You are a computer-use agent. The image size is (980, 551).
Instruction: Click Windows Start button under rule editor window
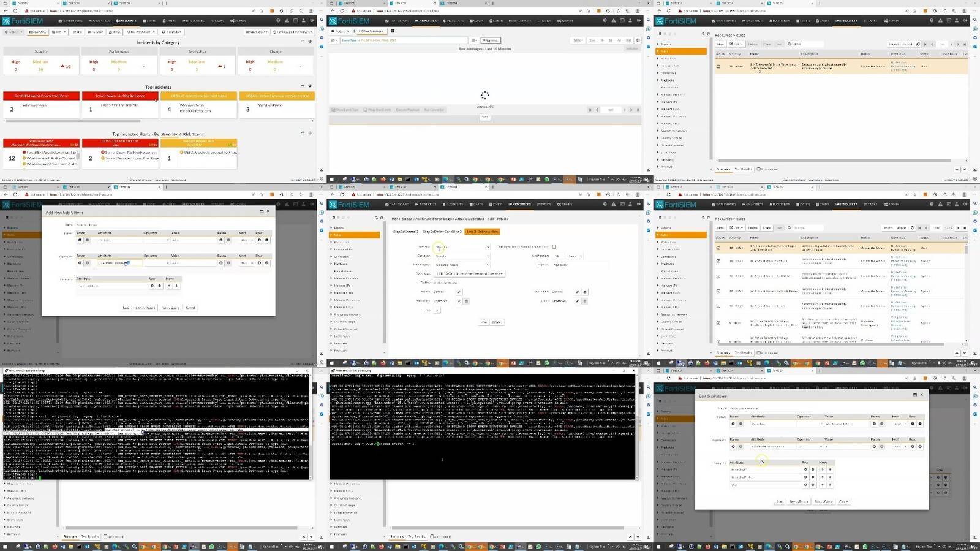[x=331, y=363]
